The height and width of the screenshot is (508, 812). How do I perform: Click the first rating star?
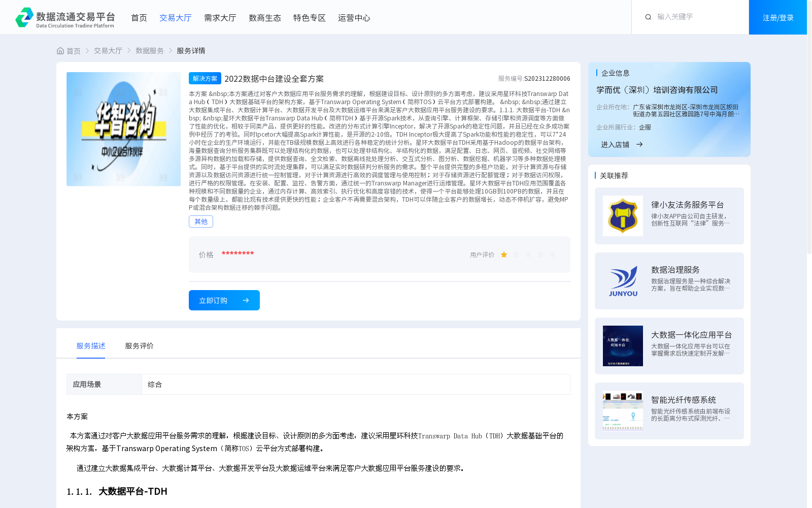click(504, 255)
